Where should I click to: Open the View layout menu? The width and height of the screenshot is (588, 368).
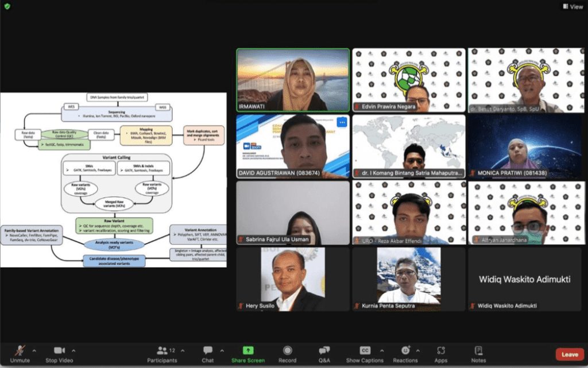[x=572, y=6]
